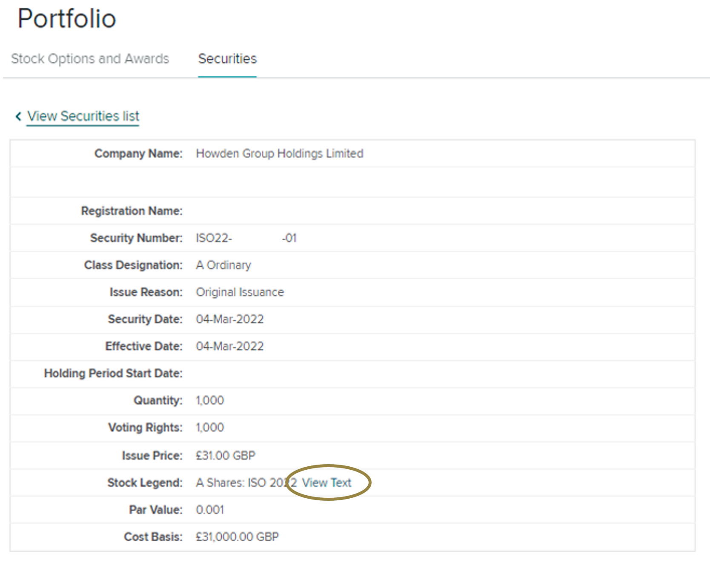Open the Stock Legend View Text link
This screenshot has width=710, height=588.
pyautogui.click(x=326, y=482)
